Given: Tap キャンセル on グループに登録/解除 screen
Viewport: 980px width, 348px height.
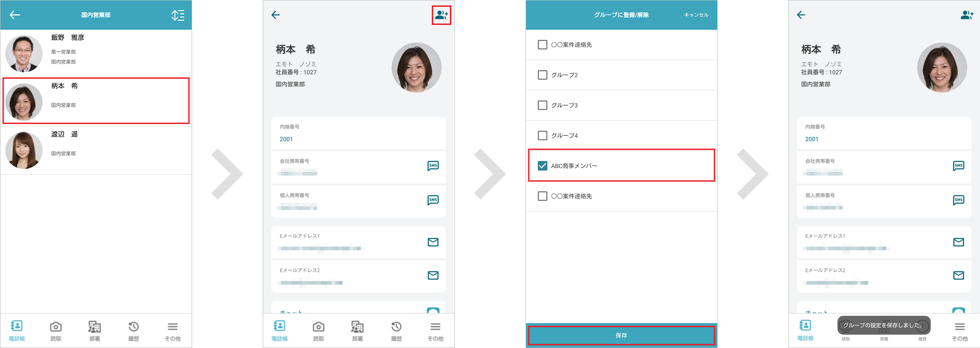Looking at the screenshot, I should [x=696, y=15].
